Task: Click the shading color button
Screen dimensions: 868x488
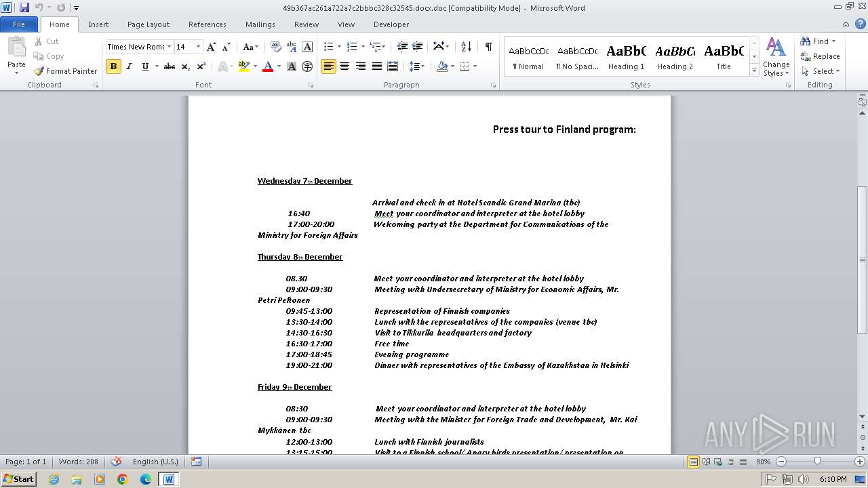Action: click(x=442, y=66)
